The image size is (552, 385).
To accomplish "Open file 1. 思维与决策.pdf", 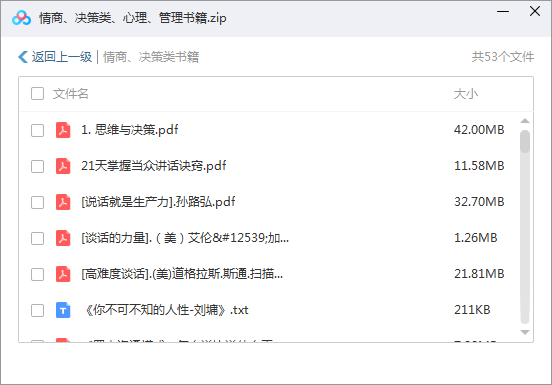I will pos(130,130).
